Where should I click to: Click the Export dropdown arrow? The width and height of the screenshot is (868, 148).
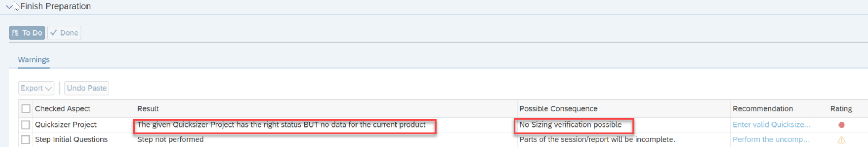tap(49, 88)
